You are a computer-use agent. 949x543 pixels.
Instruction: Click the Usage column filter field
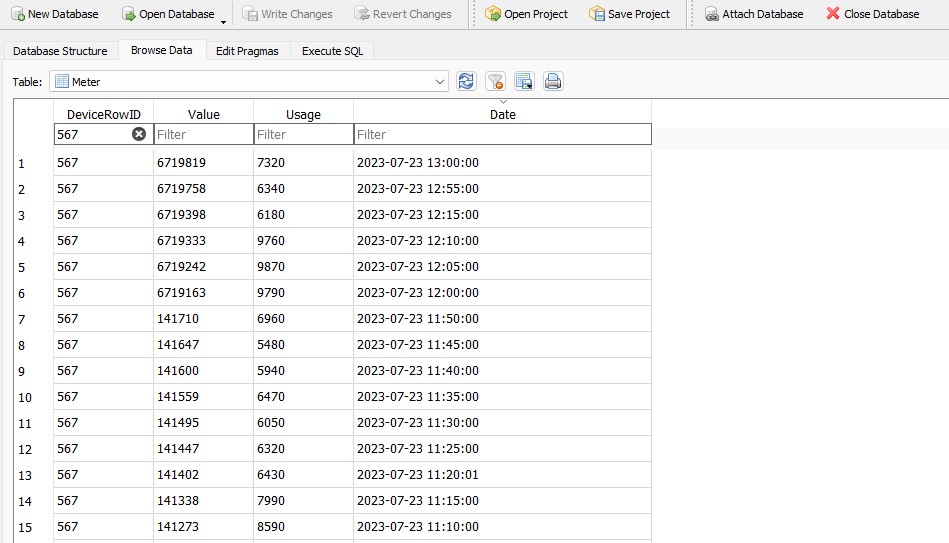click(303, 134)
